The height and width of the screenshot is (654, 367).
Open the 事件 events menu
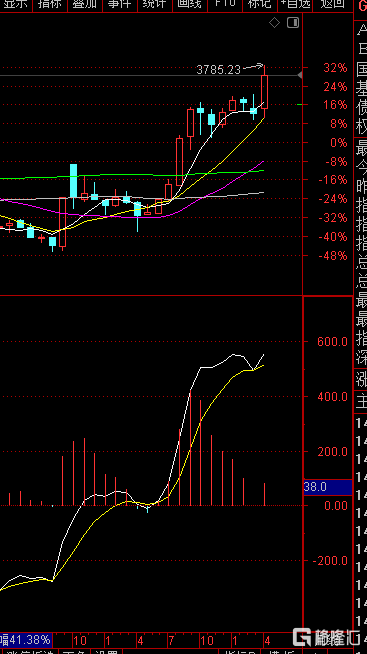pyautogui.click(x=119, y=4)
